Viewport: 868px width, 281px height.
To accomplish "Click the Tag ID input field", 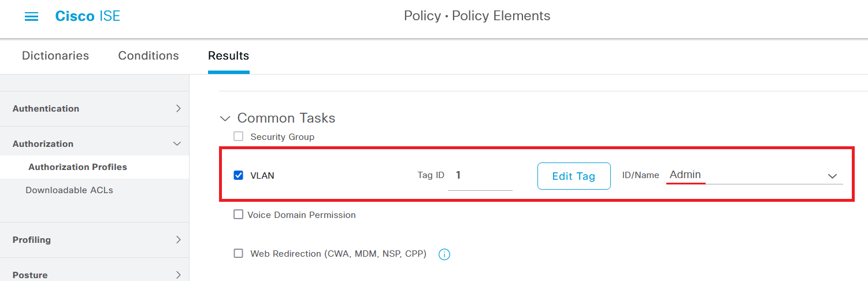I will tap(480, 175).
